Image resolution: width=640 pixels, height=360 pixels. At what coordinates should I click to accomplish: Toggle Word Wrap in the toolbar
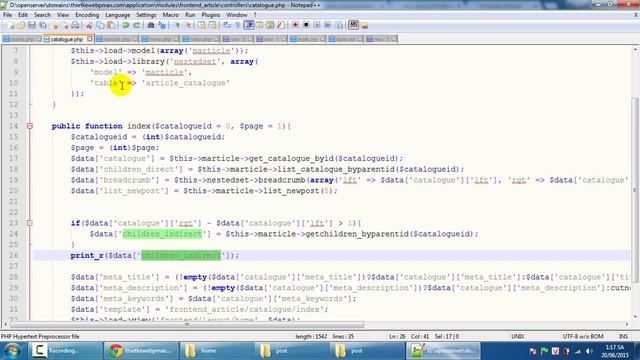pyautogui.click(x=226, y=25)
